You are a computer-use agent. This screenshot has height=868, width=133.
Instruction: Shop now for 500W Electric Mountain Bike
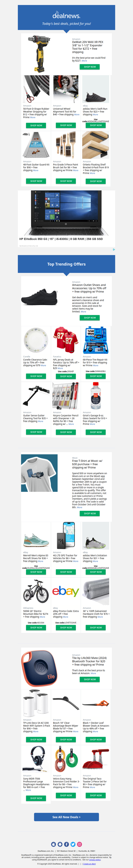coord(36,628)
